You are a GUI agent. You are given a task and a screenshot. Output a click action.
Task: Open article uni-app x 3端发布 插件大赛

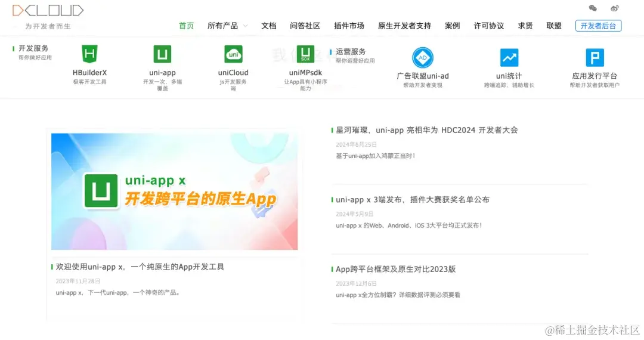413,200
